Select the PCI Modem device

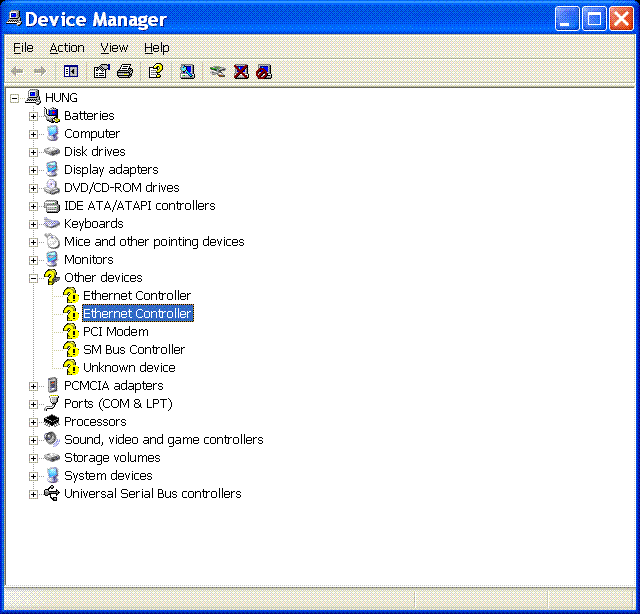[x=115, y=332]
